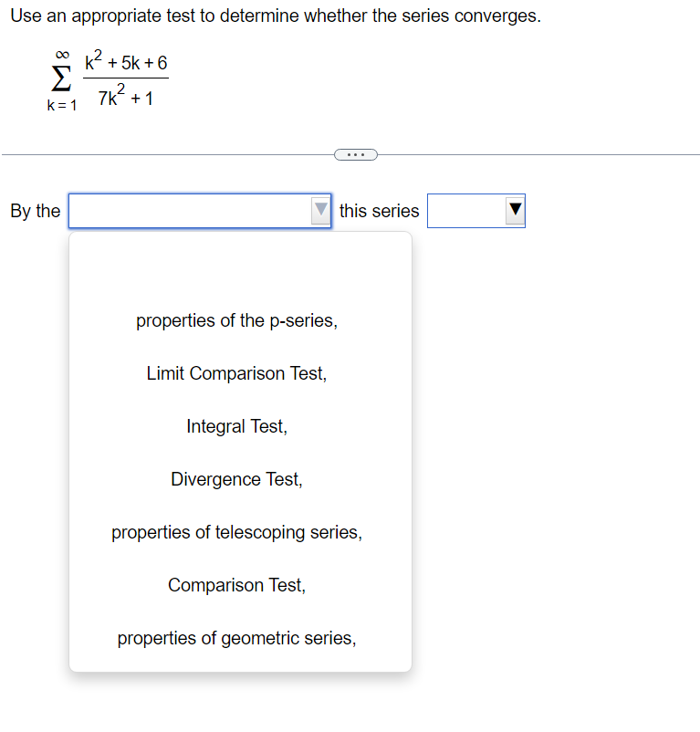Click the black dropdown triangle icon
The image size is (700, 732).
(514, 211)
